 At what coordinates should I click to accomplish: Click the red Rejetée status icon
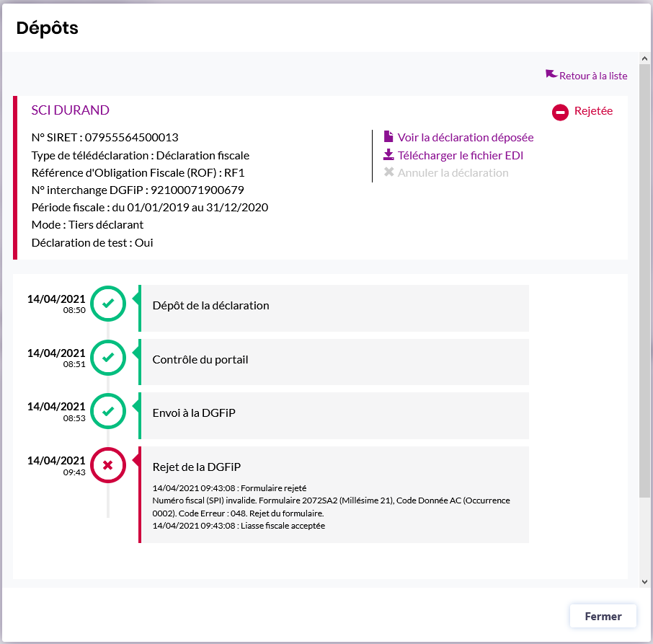tap(561, 112)
